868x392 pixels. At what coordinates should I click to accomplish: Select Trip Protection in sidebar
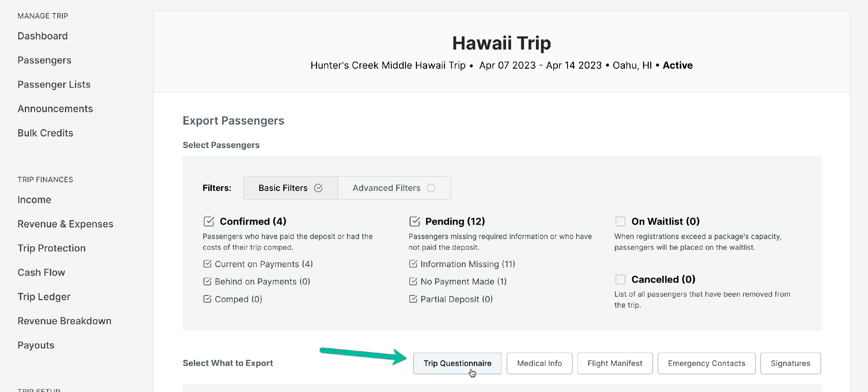pyautogui.click(x=51, y=248)
